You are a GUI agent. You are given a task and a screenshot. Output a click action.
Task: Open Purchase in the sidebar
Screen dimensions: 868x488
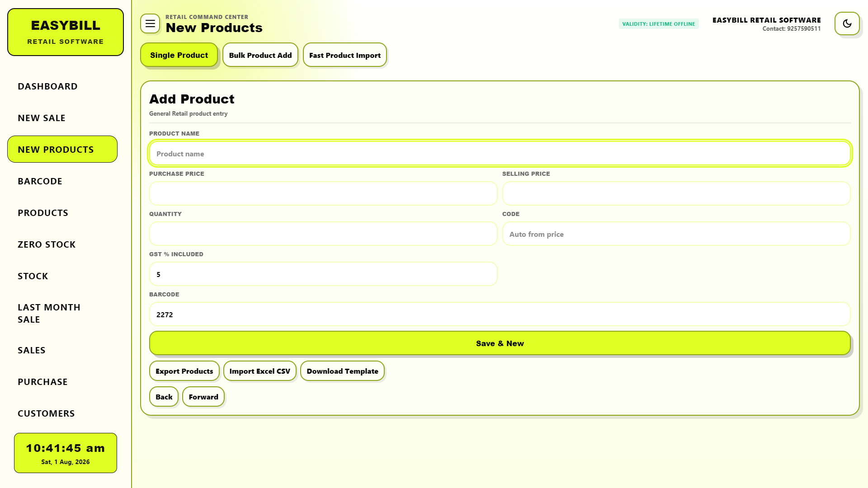pyautogui.click(x=62, y=382)
